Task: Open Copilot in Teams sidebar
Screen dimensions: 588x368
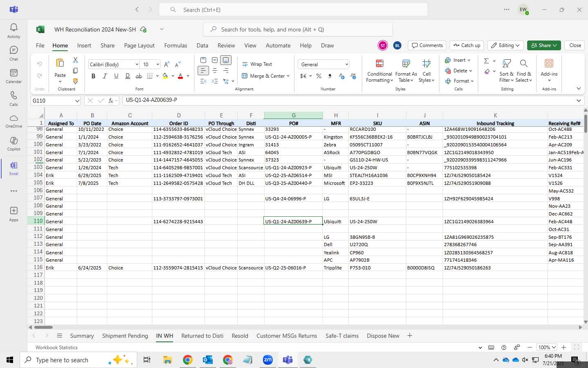Action: (13, 144)
